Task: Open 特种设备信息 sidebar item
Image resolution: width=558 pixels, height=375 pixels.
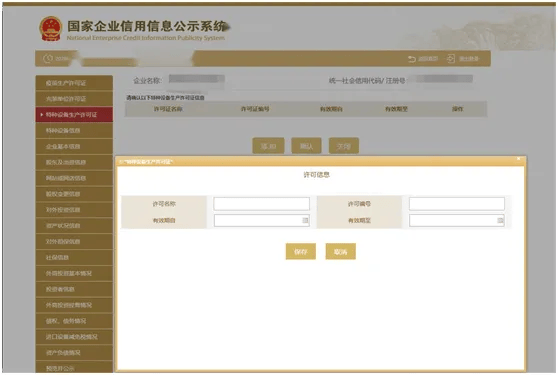Action: [x=74, y=131]
